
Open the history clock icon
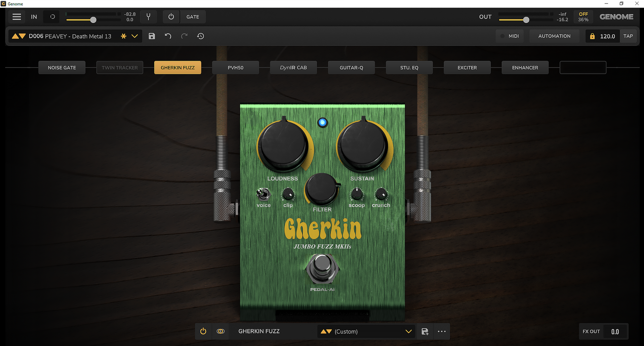click(x=201, y=36)
